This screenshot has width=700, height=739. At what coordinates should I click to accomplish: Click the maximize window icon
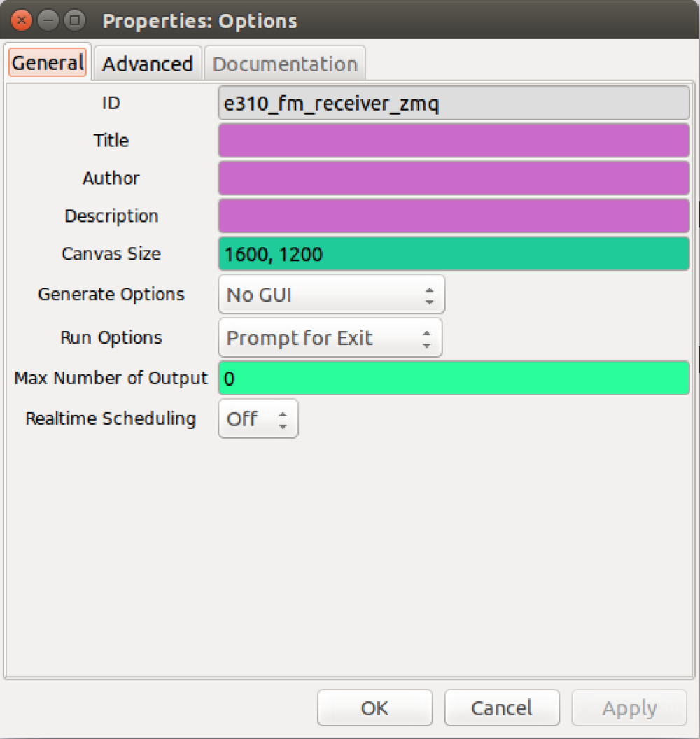74,20
